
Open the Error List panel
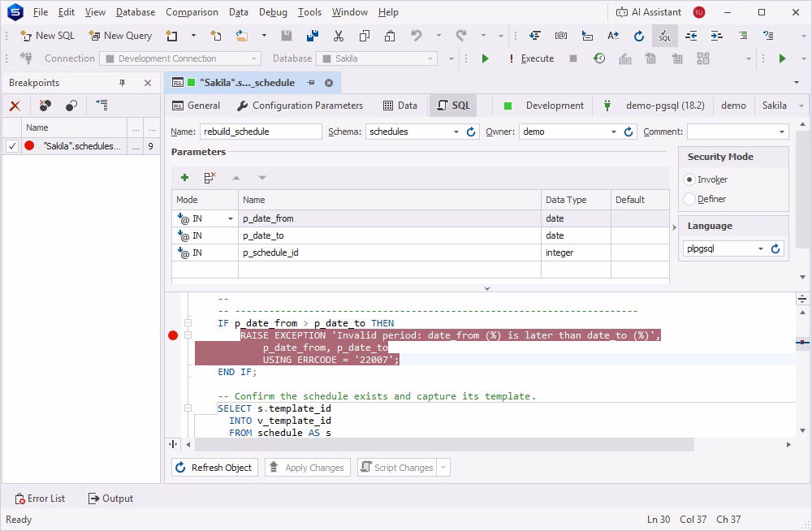tap(40, 499)
